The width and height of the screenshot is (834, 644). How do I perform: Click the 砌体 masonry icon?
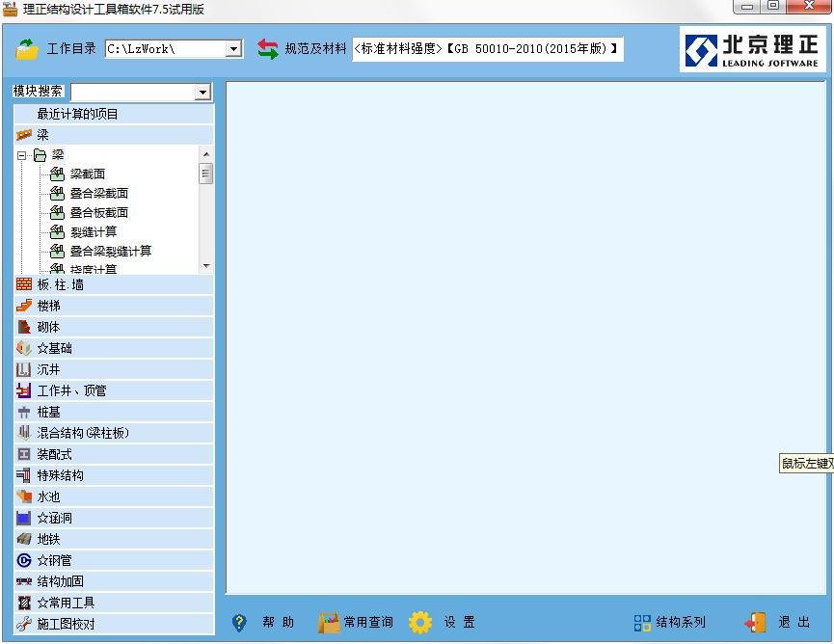(x=24, y=327)
